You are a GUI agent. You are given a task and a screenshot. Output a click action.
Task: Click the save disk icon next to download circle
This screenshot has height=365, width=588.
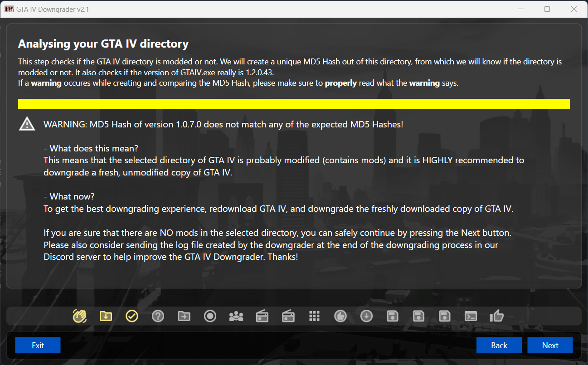tap(393, 316)
